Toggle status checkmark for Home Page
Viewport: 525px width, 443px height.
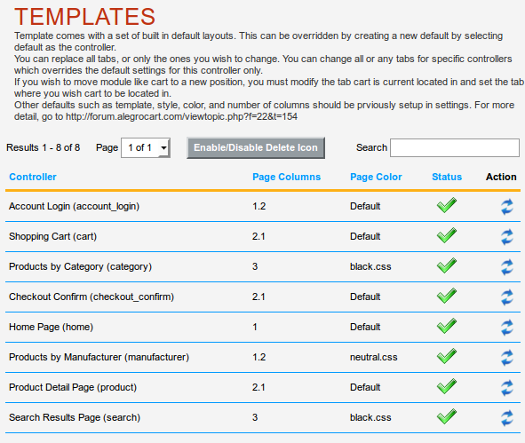point(447,325)
